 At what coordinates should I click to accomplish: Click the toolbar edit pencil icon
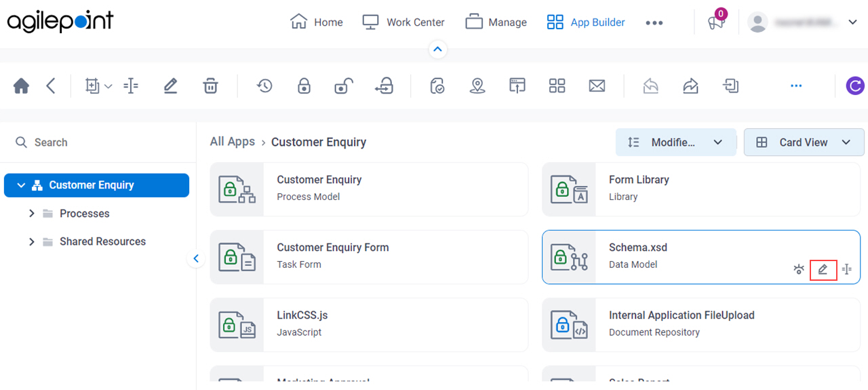(170, 86)
